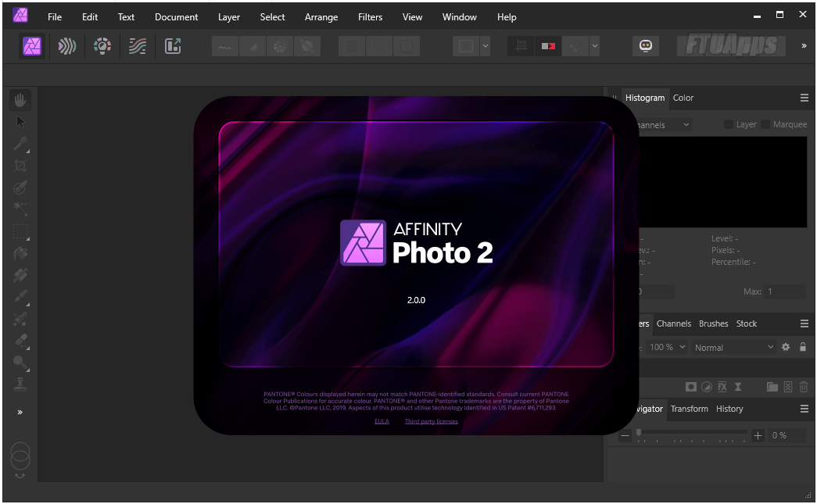Click the Add Pixel Layer icon
Image resolution: width=817 pixels, height=504 pixels.
click(x=788, y=387)
